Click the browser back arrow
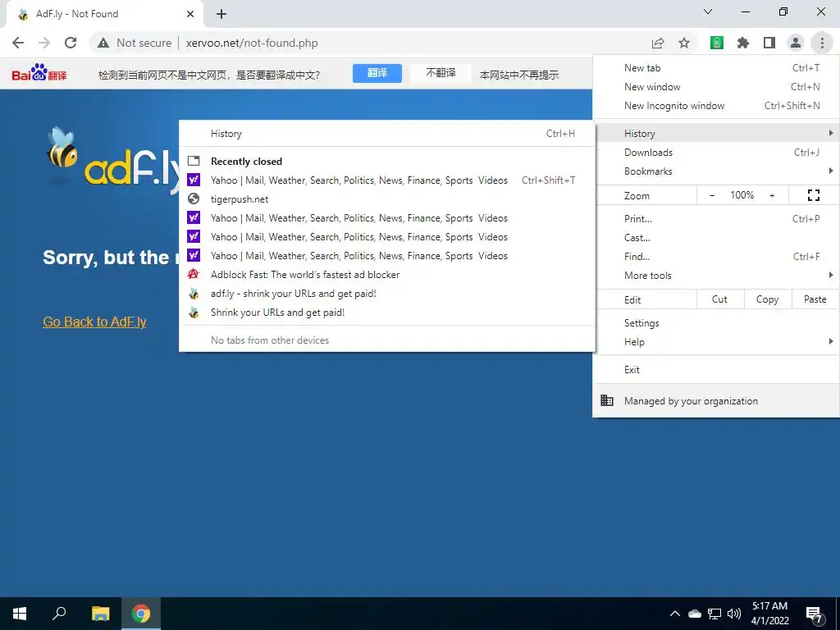Image resolution: width=840 pixels, height=630 pixels. (18, 43)
